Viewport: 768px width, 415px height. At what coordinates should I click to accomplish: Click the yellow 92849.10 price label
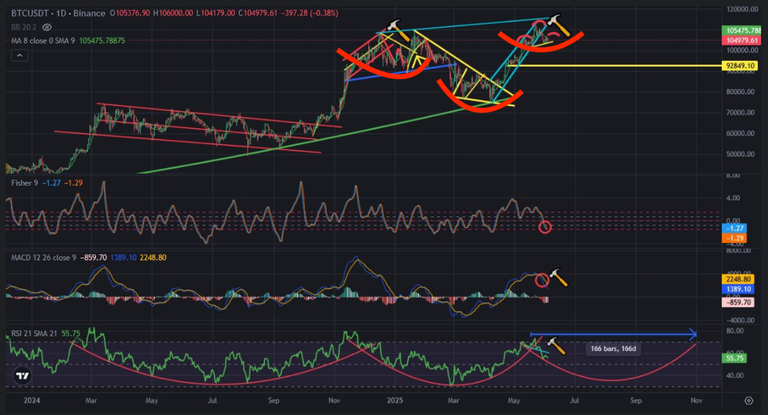tap(740, 66)
